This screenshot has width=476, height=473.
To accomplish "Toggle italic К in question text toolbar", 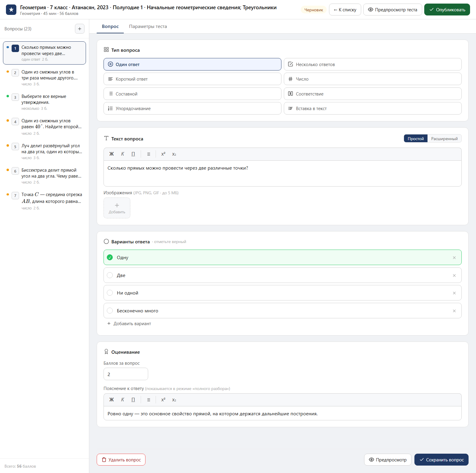I will [123, 154].
